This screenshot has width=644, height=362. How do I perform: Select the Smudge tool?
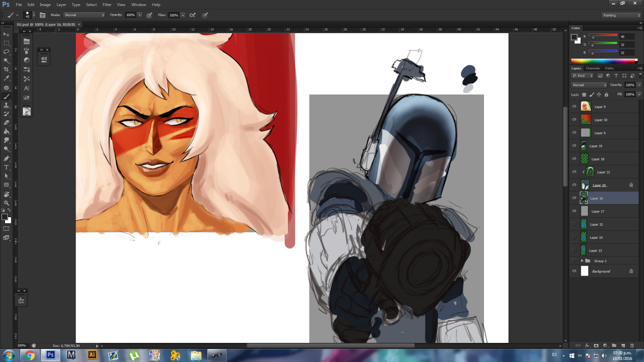click(x=7, y=140)
